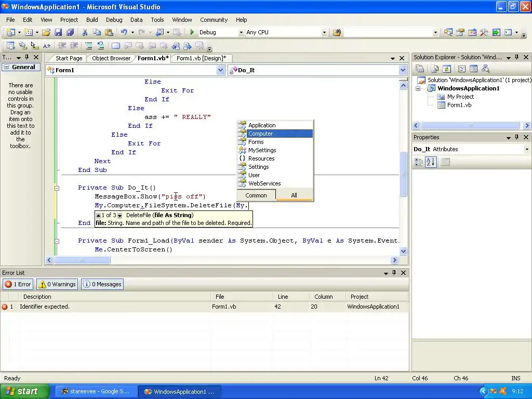The height and width of the screenshot is (399, 532).
Task: Click the Show All Files icon in Solution Explorer
Action: 435,69
